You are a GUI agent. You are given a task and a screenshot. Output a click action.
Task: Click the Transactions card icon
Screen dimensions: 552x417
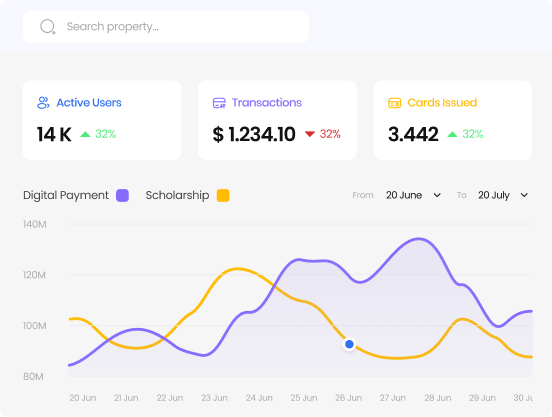pos(219,103)
